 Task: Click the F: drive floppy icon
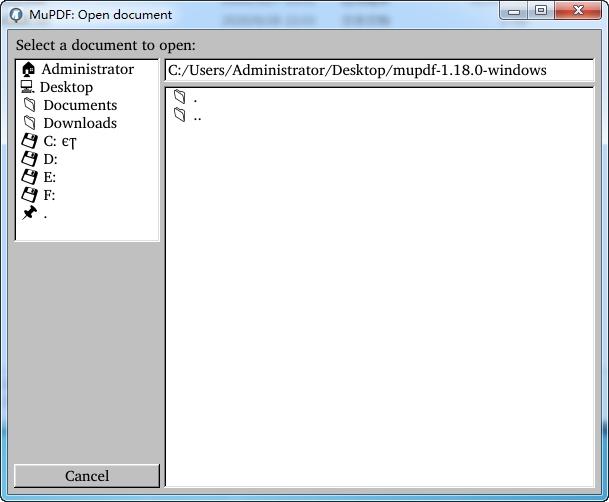30,194
